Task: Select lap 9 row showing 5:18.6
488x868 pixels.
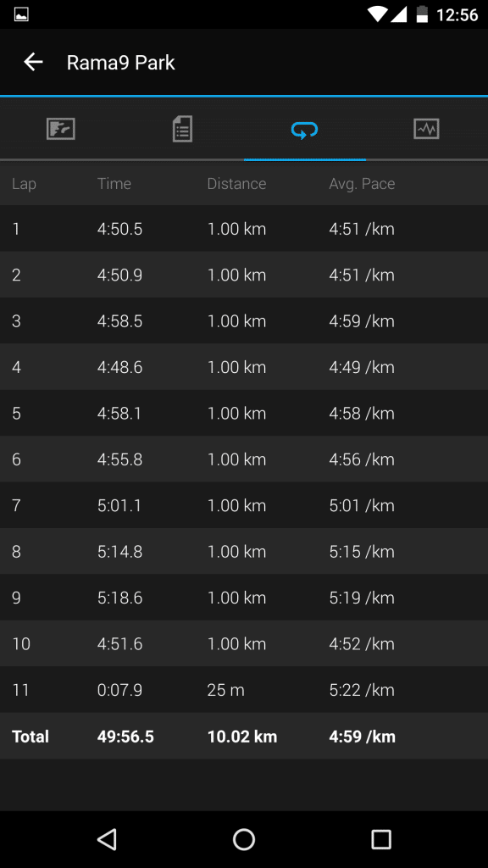Action: click(x=244, y=598)
